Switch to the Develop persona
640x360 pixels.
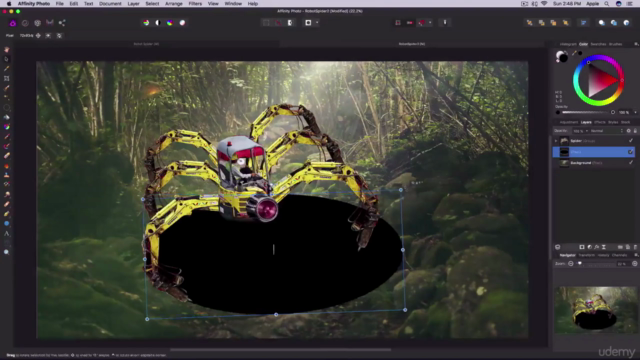coord(38,23)
